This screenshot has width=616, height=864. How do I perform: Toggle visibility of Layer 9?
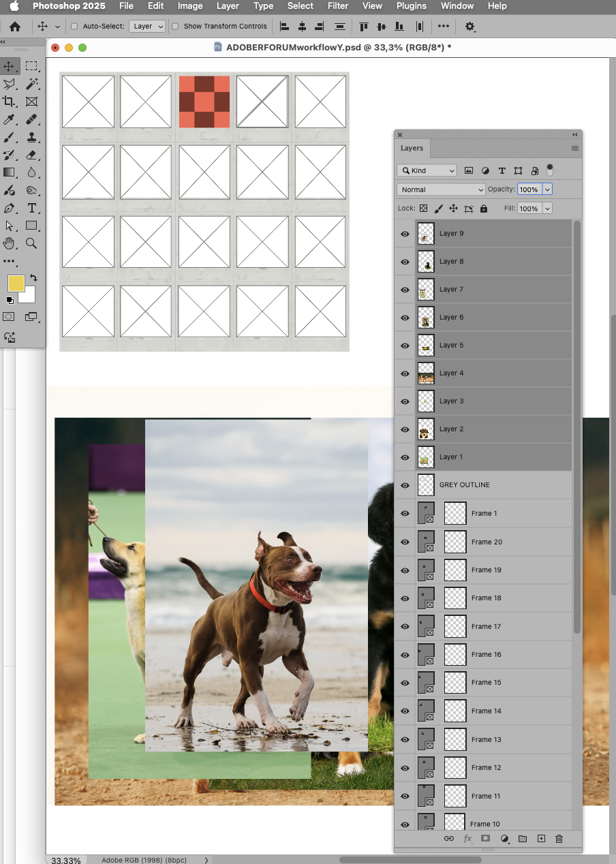[x=405, y=233]
